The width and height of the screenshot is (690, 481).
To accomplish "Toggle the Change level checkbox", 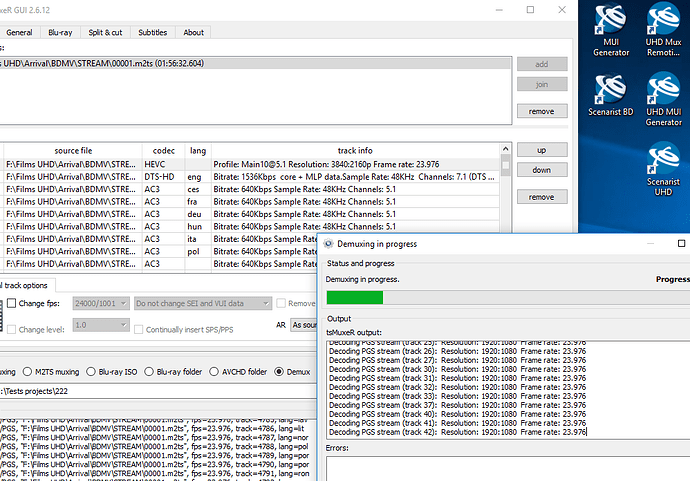I will click(12, 330).
